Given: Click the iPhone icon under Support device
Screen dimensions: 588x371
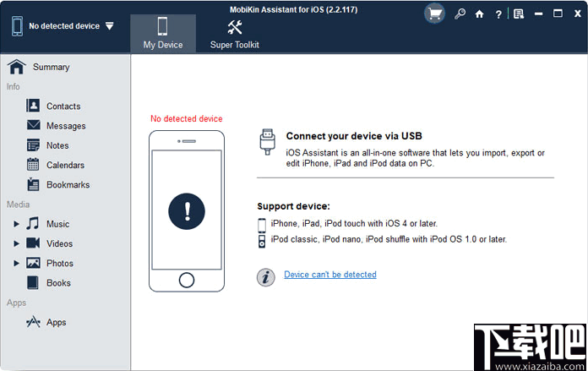Looking at the screenshot, I should [262, 226].
